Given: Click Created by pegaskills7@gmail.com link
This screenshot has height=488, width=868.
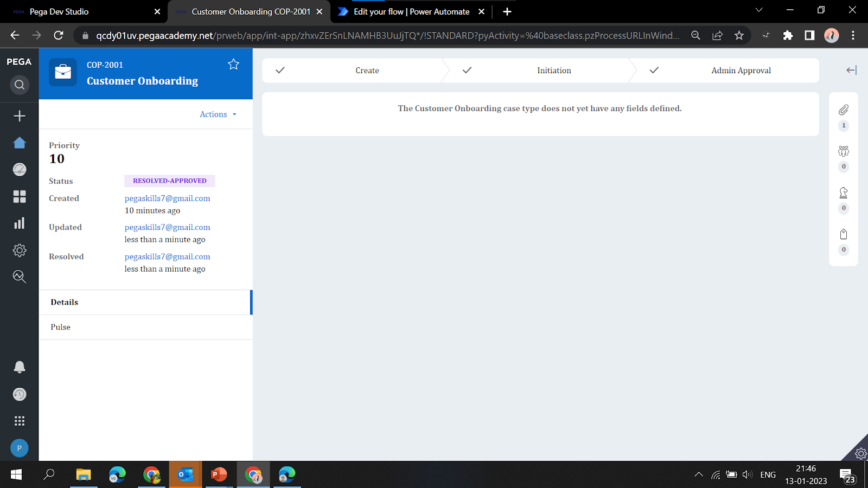Looking at the screenshot, I should point(167,198).
